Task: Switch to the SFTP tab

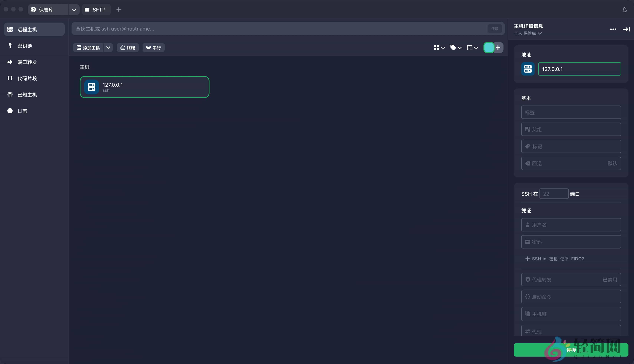Action: (x=96, y=9)
